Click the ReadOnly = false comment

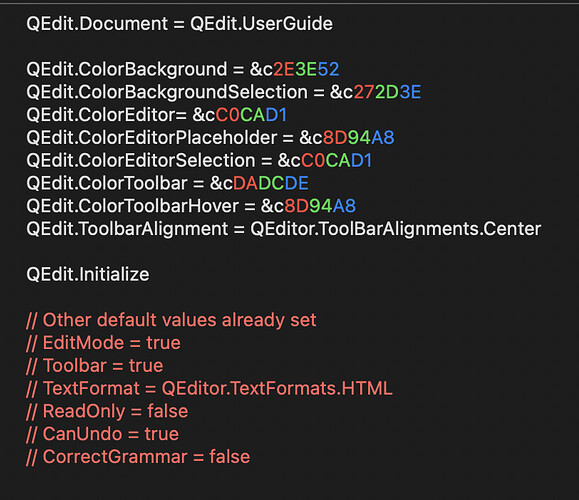[x=107, y=412]
